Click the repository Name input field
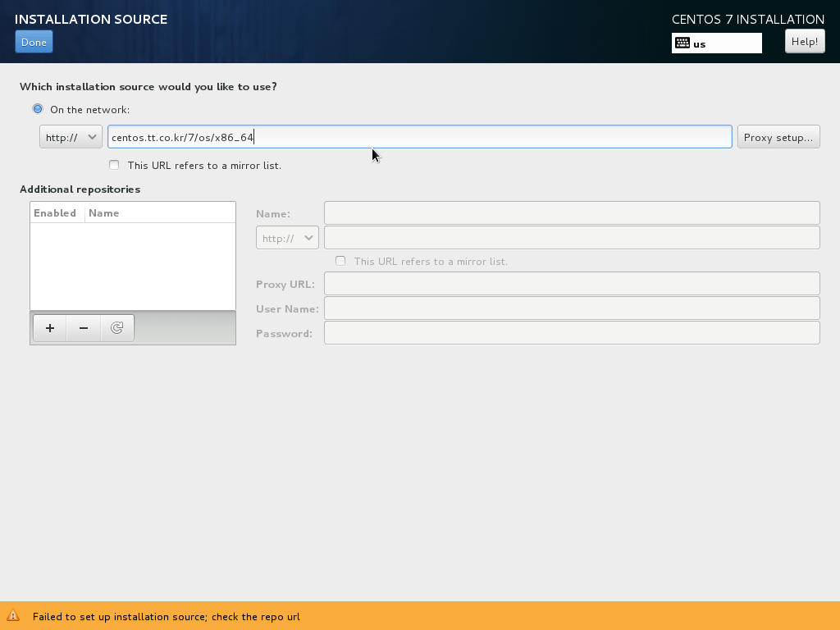 (x=572, y=213)
